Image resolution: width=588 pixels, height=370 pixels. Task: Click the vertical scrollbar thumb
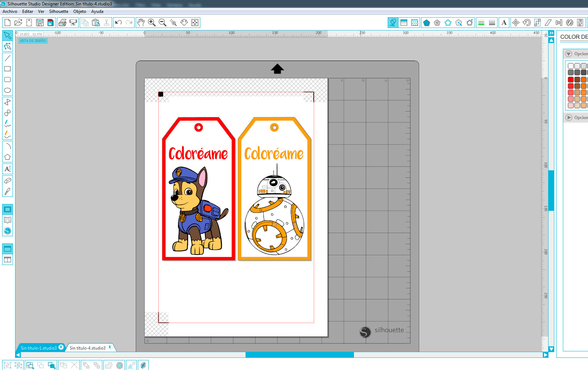[x=551, y=190]
